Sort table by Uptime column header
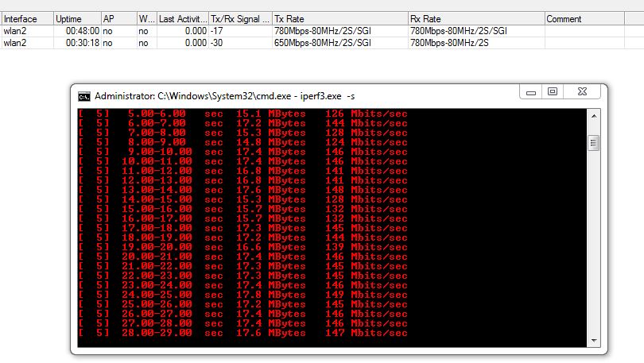The width and height of the screenshot is (644, 363). tap(77, 19)
